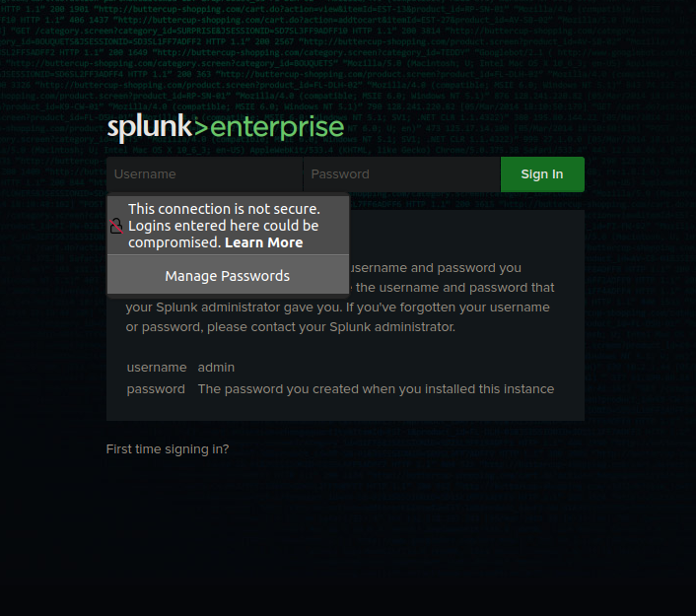This screenshot has width=696, height=616.
Task: Click the admin username hint value
Action: click(x=216, y=368)
